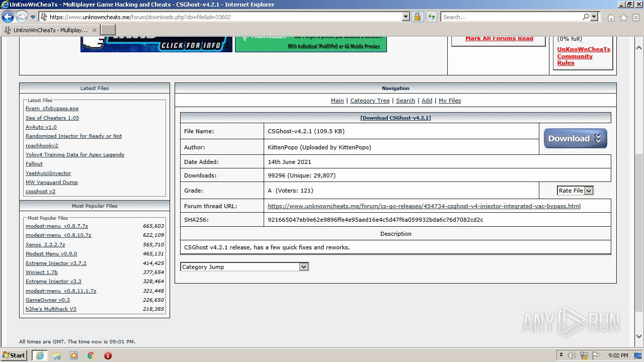Click the browser forward arrow

22,17
